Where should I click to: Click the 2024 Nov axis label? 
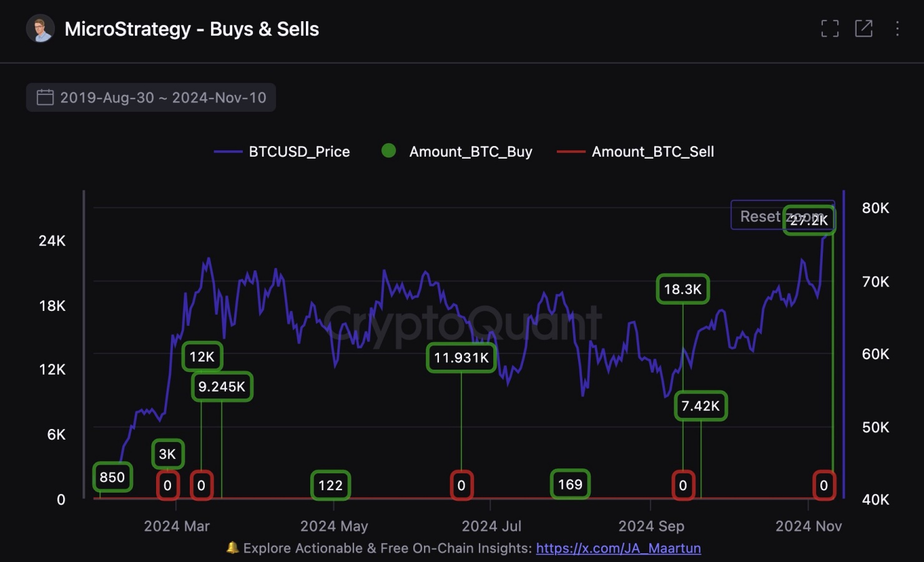coord(808,526)
